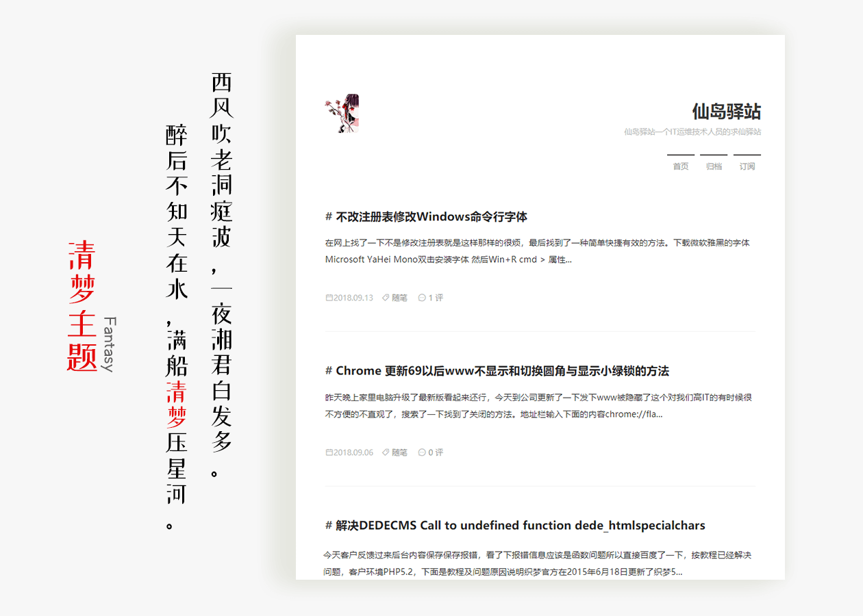Click the 仙岛驿站 site title

726,112
